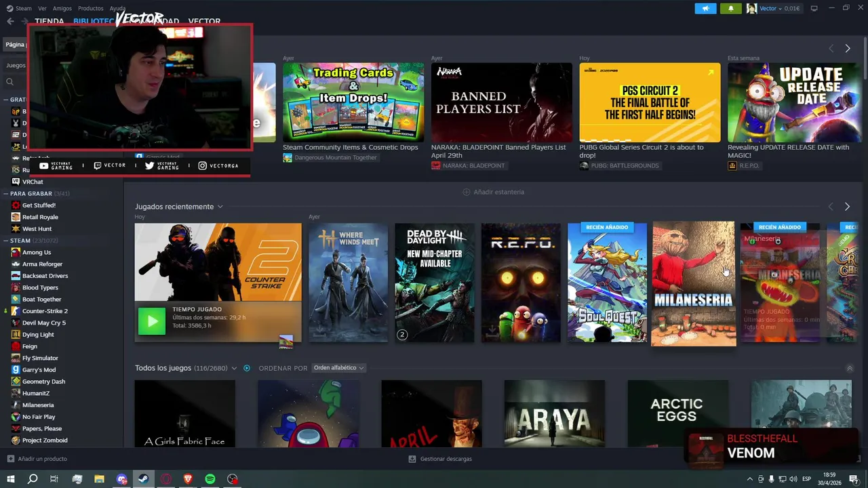Open the Todos los juegos shelf dropdown
The image size is (868, 488).
click(234, 368)
